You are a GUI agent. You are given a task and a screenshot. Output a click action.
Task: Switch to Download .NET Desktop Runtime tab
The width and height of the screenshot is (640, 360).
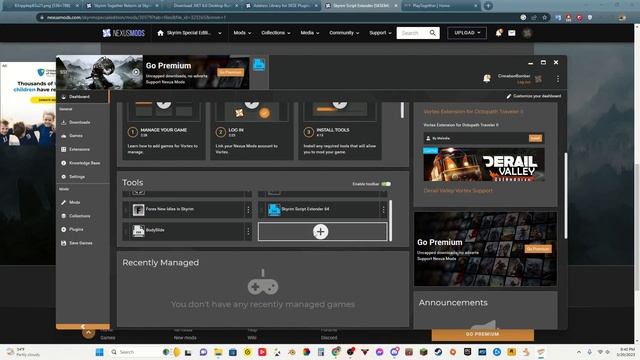[202, 6]
